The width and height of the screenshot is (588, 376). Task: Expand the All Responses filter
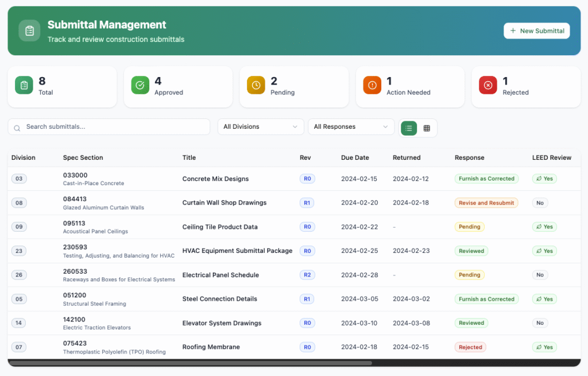pyautogui.click(x=351, y=127)
